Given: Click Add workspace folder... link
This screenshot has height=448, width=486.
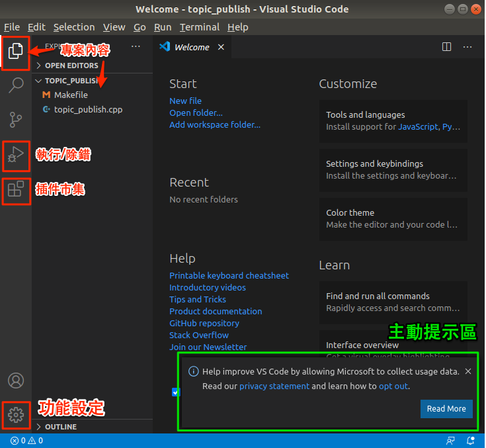Looking at the screenshot, I should pos(215,124).
